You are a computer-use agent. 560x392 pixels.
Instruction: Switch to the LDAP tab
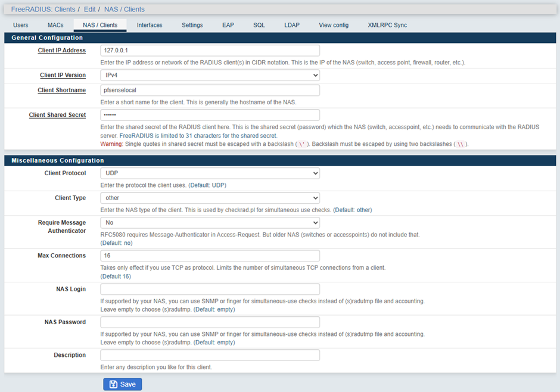click(292, 25)
